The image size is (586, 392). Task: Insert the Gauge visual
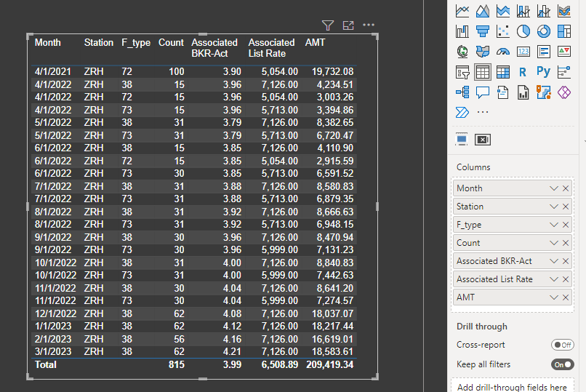[502, 52]
